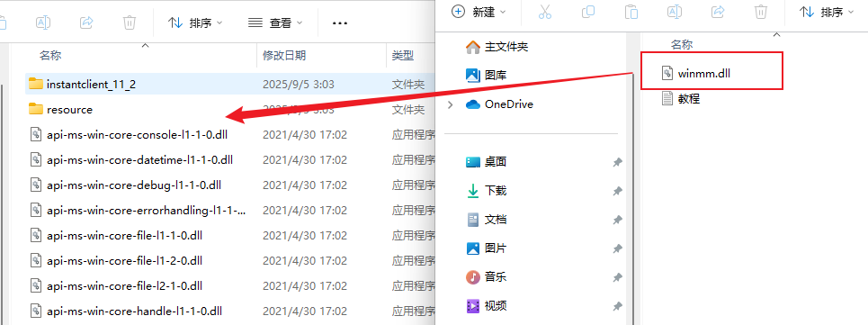
Task: Open 排序 sort dropdown in the winmm.dll window
Action: 827,12
